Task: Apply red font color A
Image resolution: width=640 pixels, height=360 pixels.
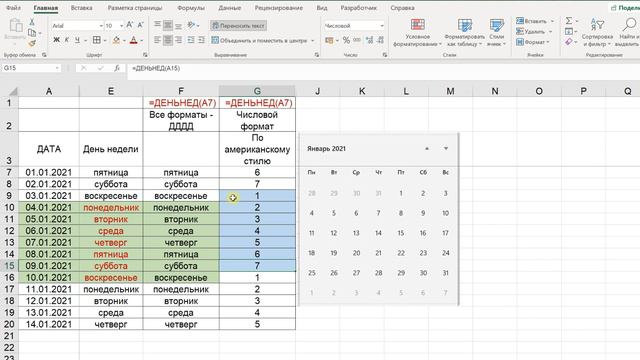Action: 133,40
